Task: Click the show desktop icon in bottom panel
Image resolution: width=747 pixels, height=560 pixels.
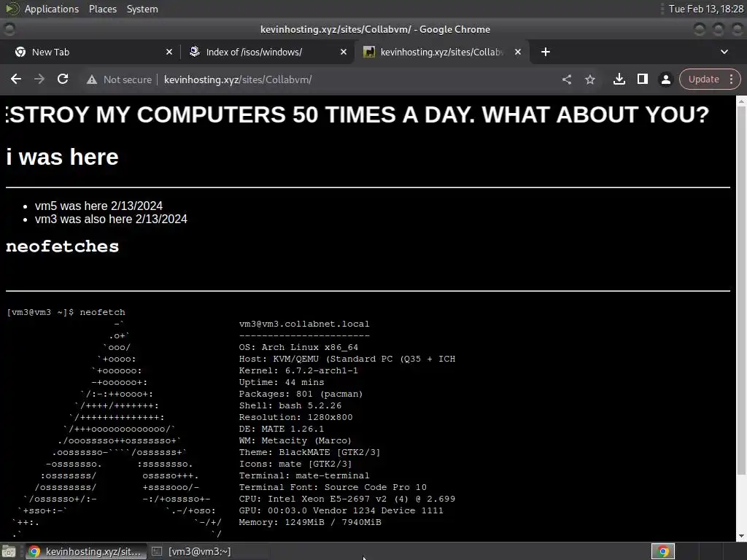Action: click(9, 551)
